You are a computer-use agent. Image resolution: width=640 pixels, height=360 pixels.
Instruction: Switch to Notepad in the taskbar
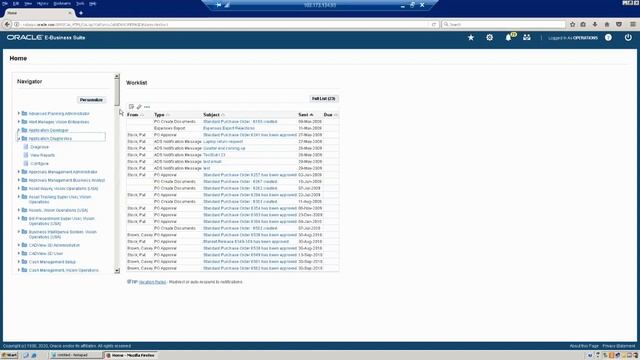click(75, 356)
